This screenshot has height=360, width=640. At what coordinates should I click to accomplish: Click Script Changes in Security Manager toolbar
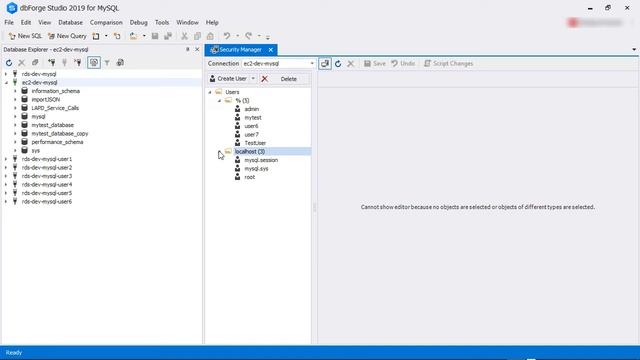pos(449,64)
